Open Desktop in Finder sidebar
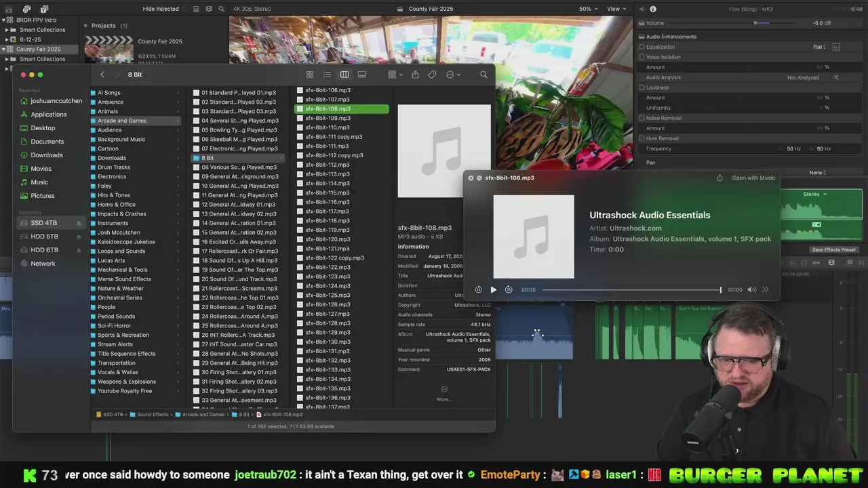868x488 pixels. click(x=43, y=128)
